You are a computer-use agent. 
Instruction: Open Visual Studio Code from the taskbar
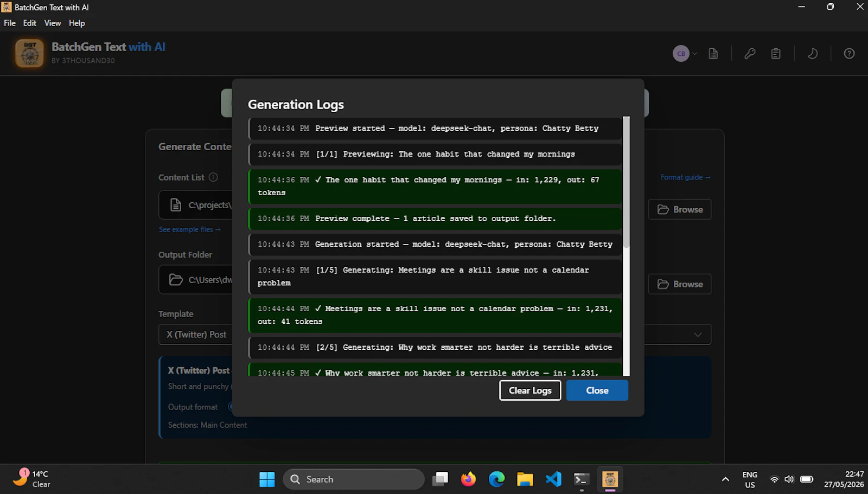pos(553,479)
